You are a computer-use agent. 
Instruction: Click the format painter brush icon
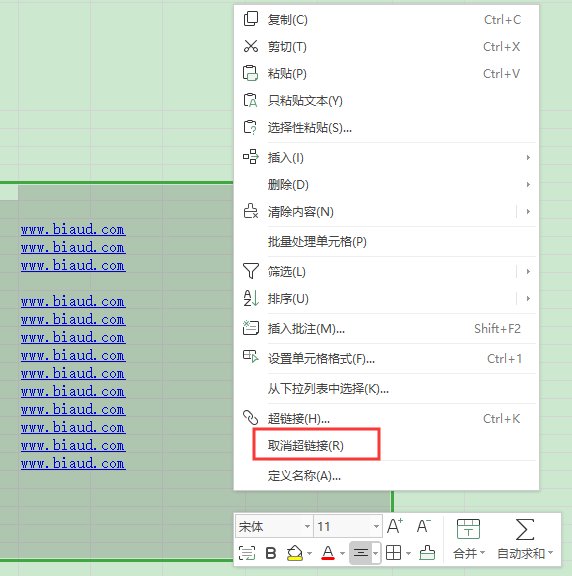427,553
